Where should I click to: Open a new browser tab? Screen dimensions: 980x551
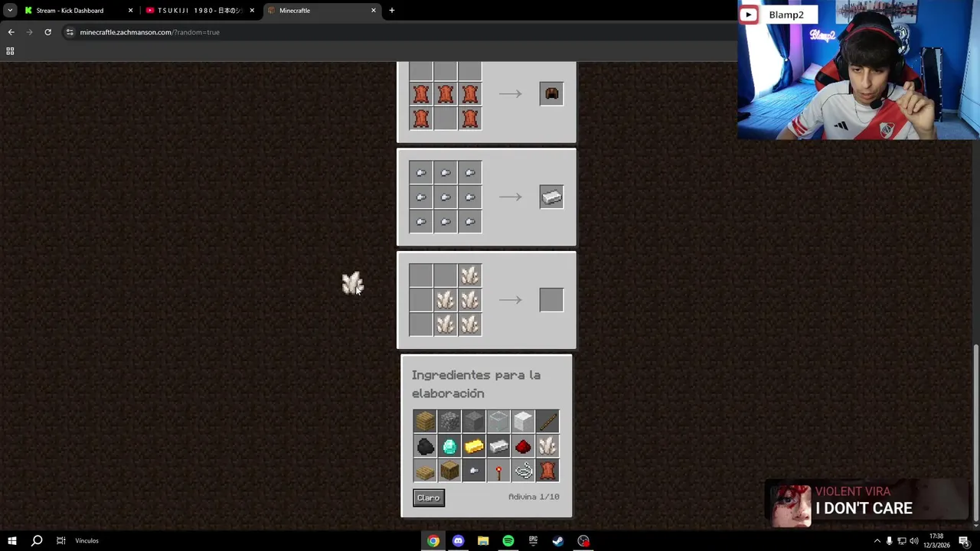click(392, 11)
